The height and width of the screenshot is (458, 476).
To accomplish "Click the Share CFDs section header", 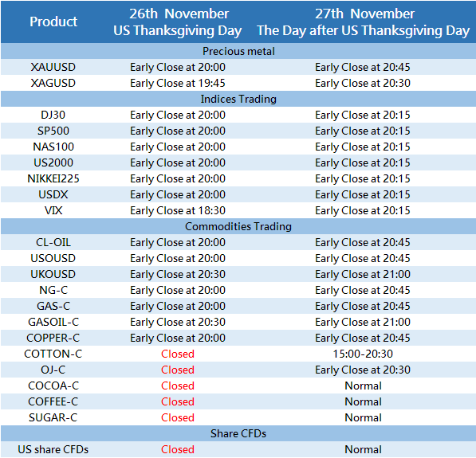I will 238,433.
